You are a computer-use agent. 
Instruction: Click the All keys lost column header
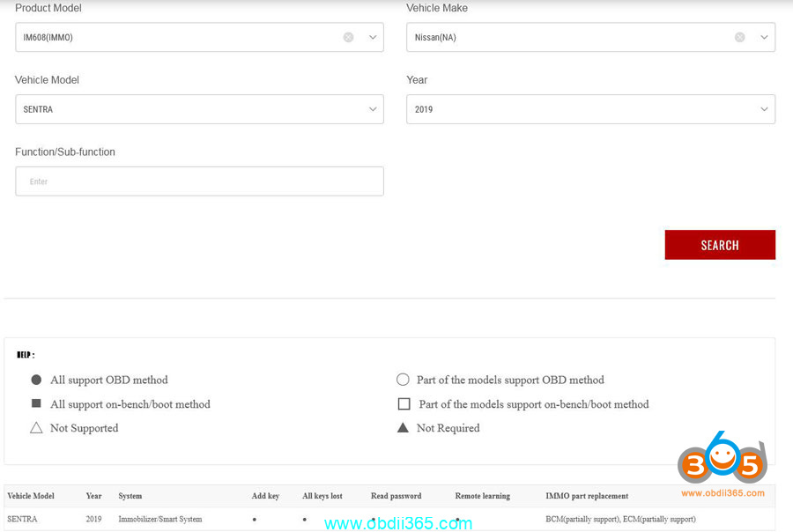coord(322,496)
